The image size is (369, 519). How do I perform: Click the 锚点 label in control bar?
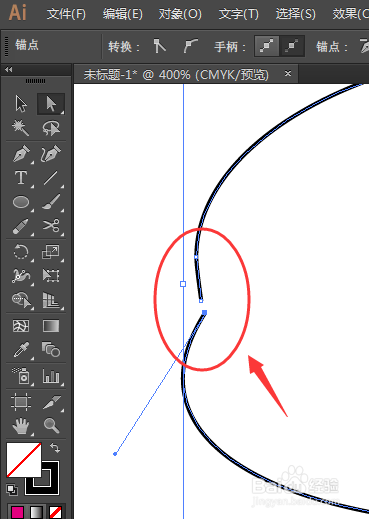pyautogui.click(x=27, y=45)
